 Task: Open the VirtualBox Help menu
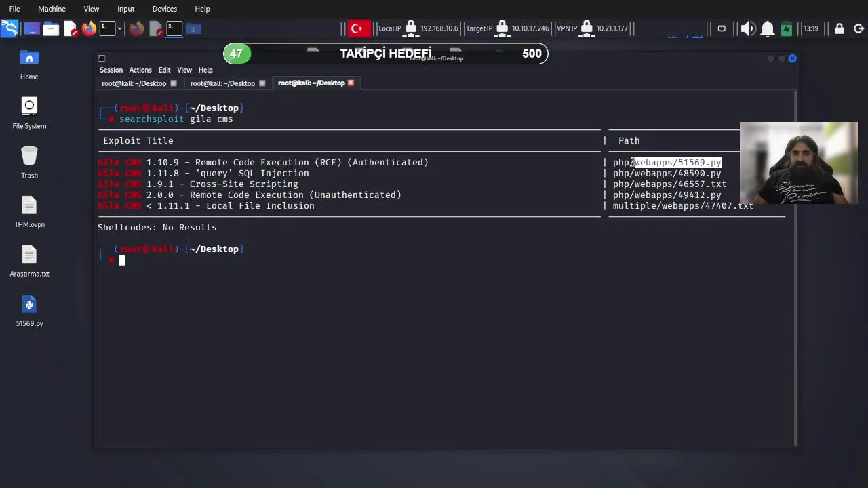point(202,9)
